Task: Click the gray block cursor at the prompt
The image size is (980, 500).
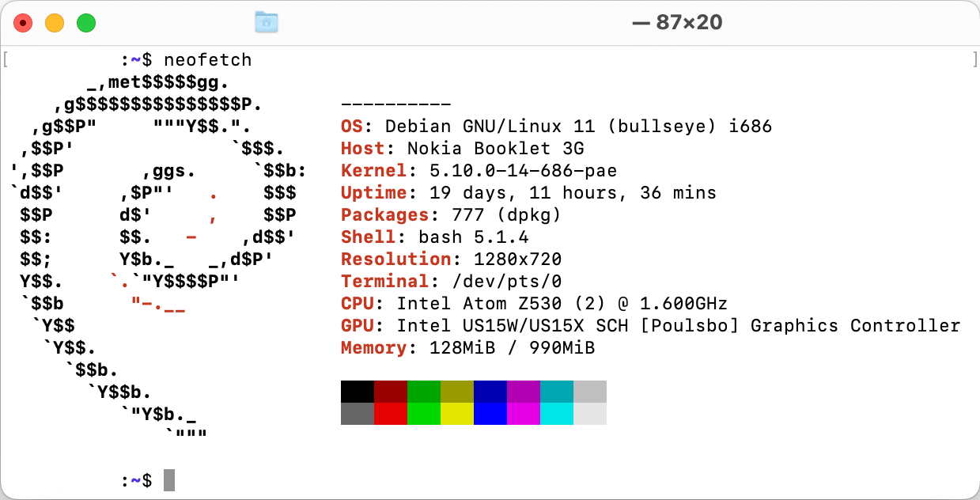Action: (x=169, y=480)
